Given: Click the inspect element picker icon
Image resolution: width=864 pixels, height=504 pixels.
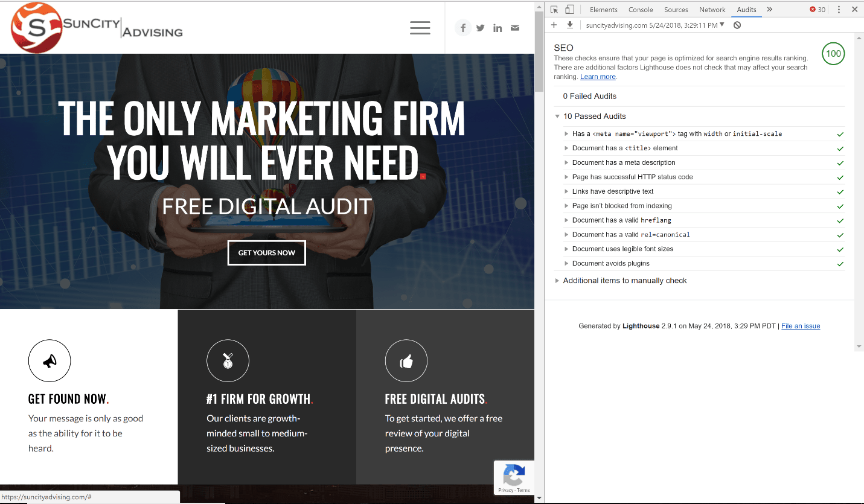Looking at the screenshot, I should pyautogui.click(x=554, y=10).
